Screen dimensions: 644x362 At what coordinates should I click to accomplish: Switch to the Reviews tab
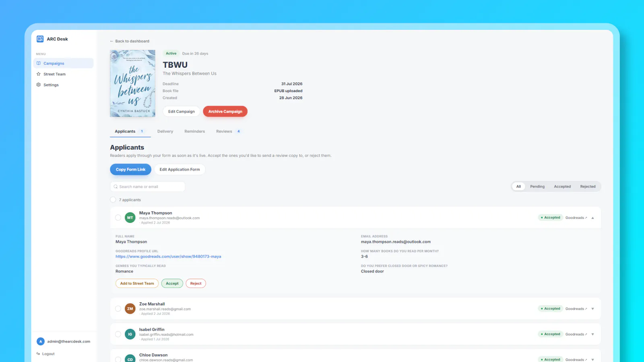coord(228,132)
